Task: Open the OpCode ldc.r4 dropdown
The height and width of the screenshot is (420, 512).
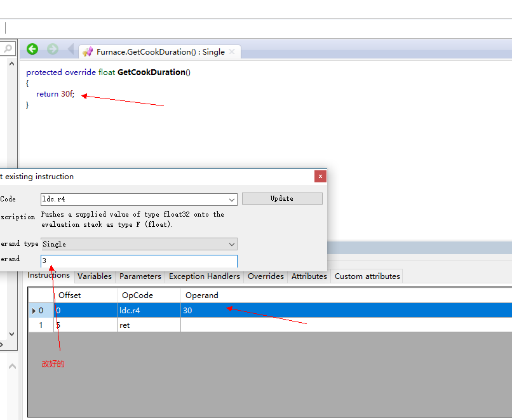Action: pos(231,200)
